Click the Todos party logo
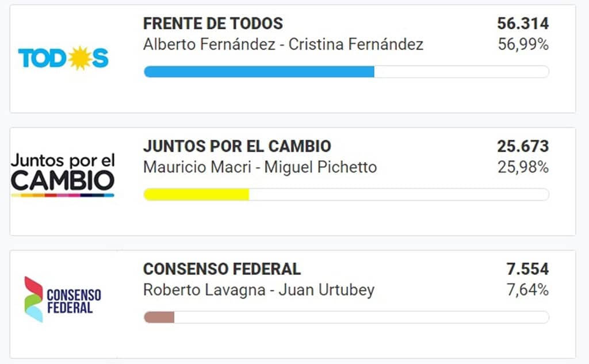 click(x=63, y=58)
